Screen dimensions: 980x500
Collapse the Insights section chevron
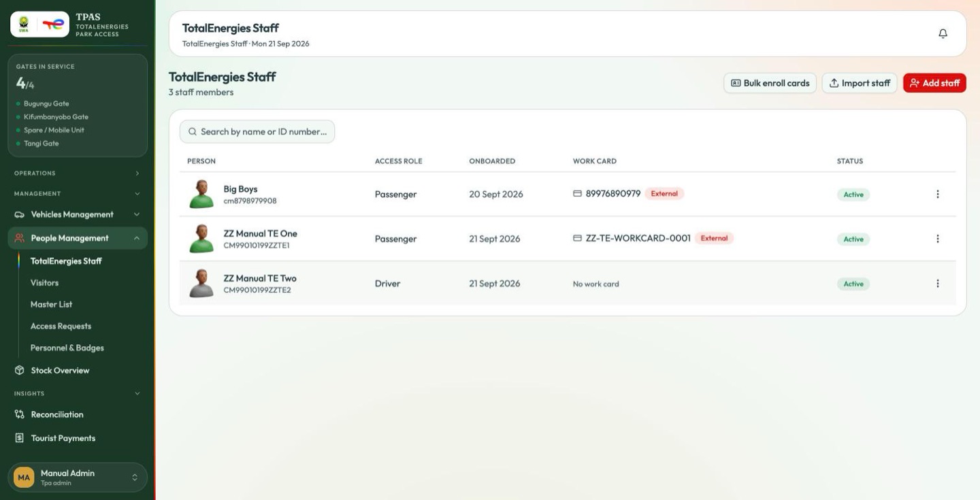[137, 393]
